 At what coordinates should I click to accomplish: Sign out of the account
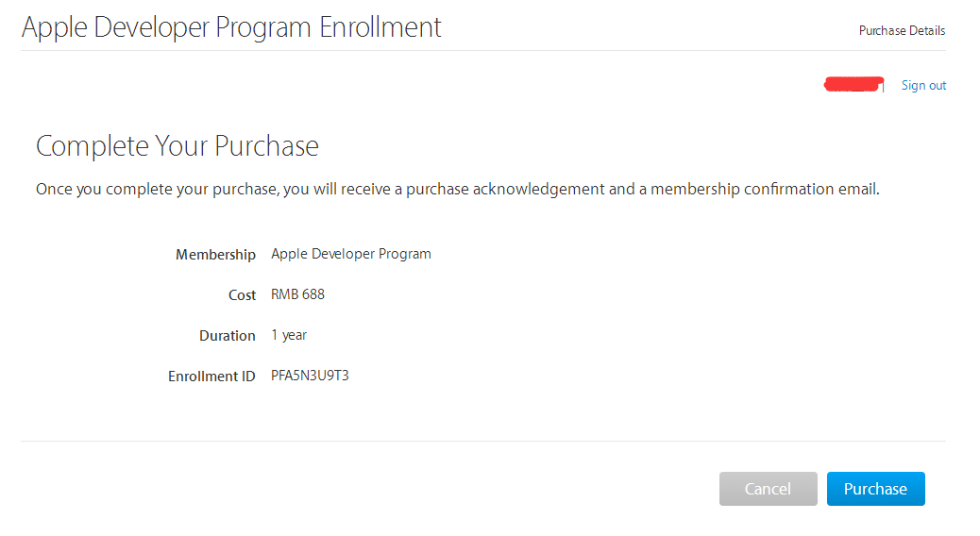923,86
